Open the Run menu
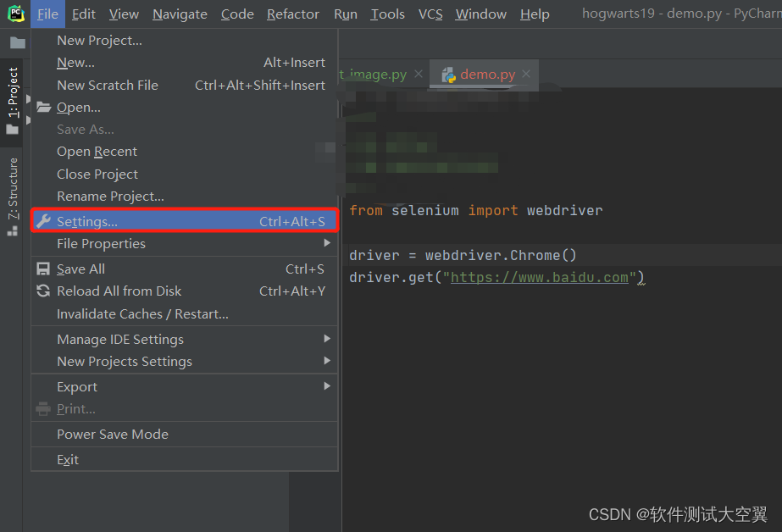Screen dimensions: 782x532 [346, 14]
